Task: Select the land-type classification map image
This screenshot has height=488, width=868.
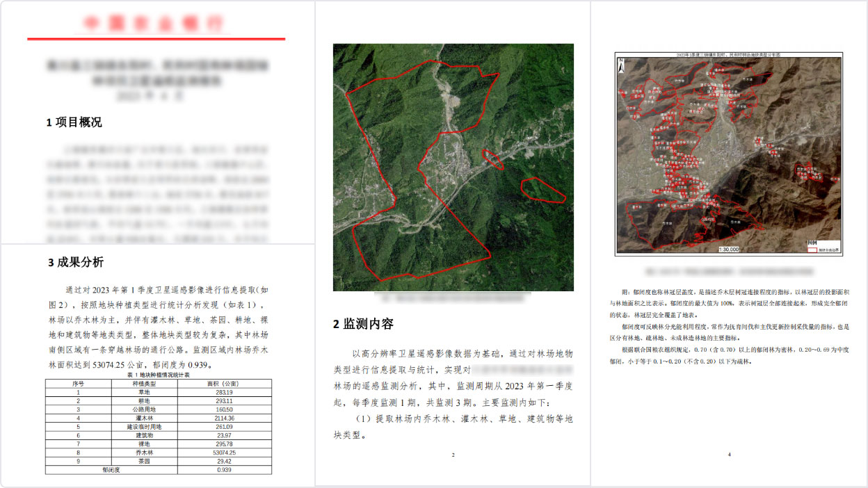Action: (729, 154)
